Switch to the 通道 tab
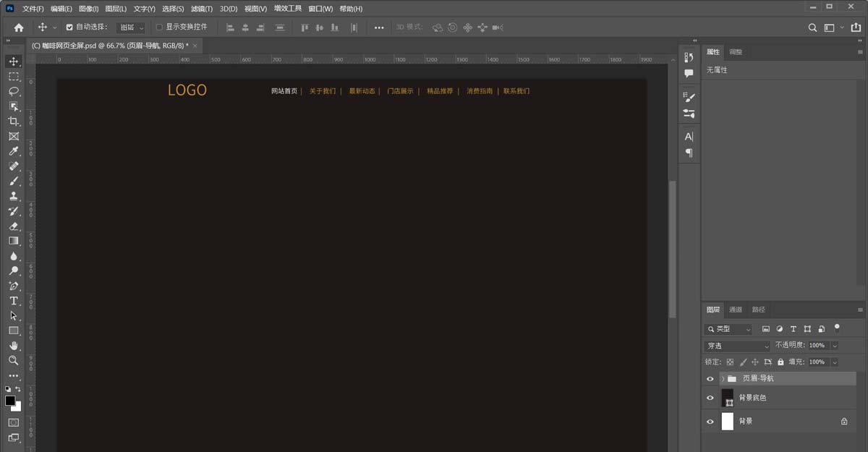This screenshot has height=452, width=868. coord(736,310)
